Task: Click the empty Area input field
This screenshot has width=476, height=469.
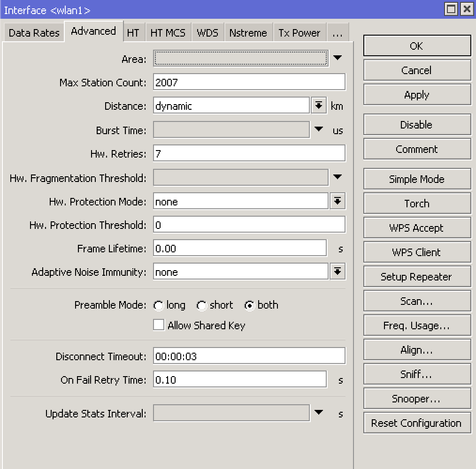Action: [x=241, y=58]
